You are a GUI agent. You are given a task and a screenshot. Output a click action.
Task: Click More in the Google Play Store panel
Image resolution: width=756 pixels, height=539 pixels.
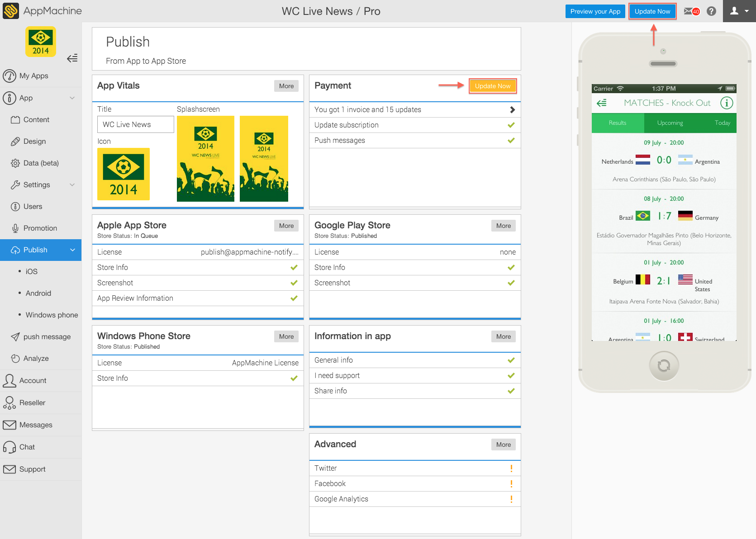(504, 226)
